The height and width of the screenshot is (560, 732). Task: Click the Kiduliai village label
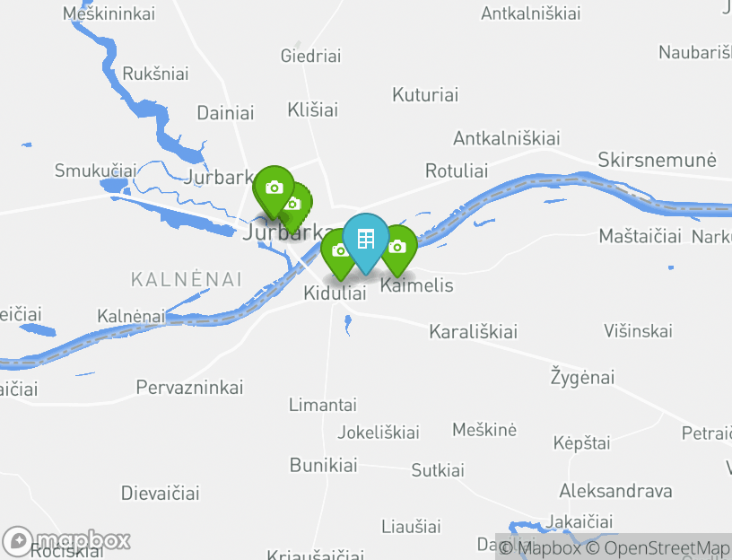click(335, 293)
